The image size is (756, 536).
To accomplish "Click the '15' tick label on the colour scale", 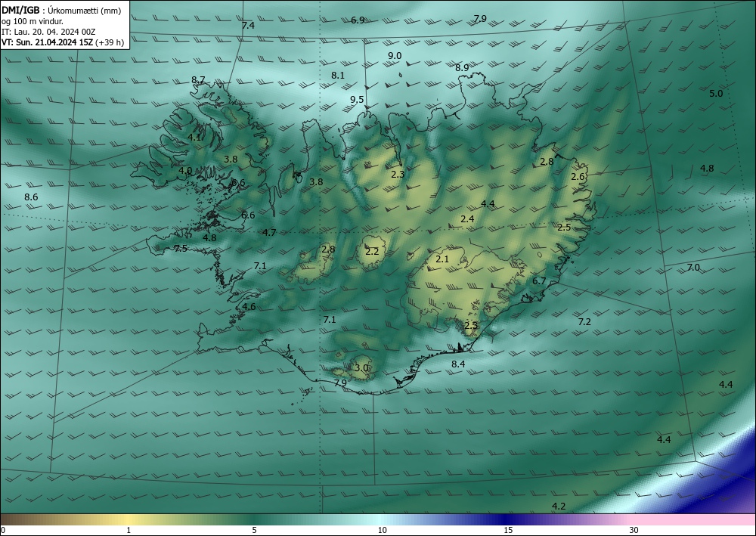I will [508, 530].
